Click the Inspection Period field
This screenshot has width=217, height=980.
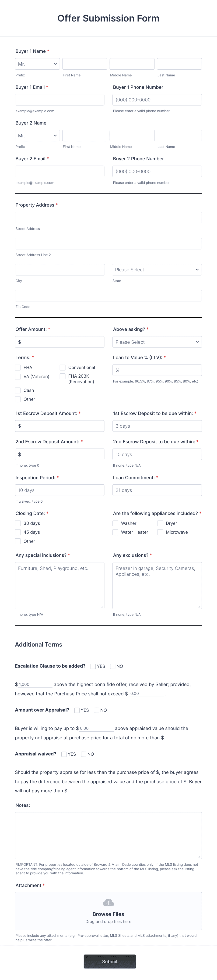[59, 490]
